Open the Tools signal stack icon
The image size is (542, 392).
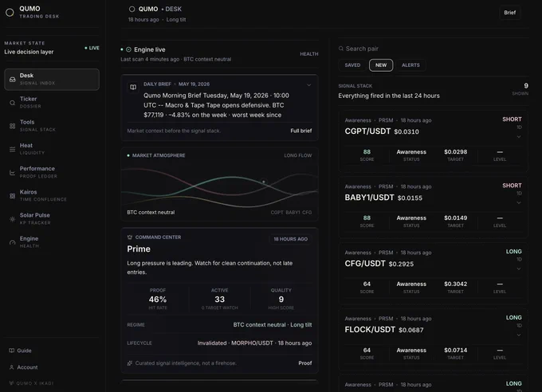[x=13, y=126]
